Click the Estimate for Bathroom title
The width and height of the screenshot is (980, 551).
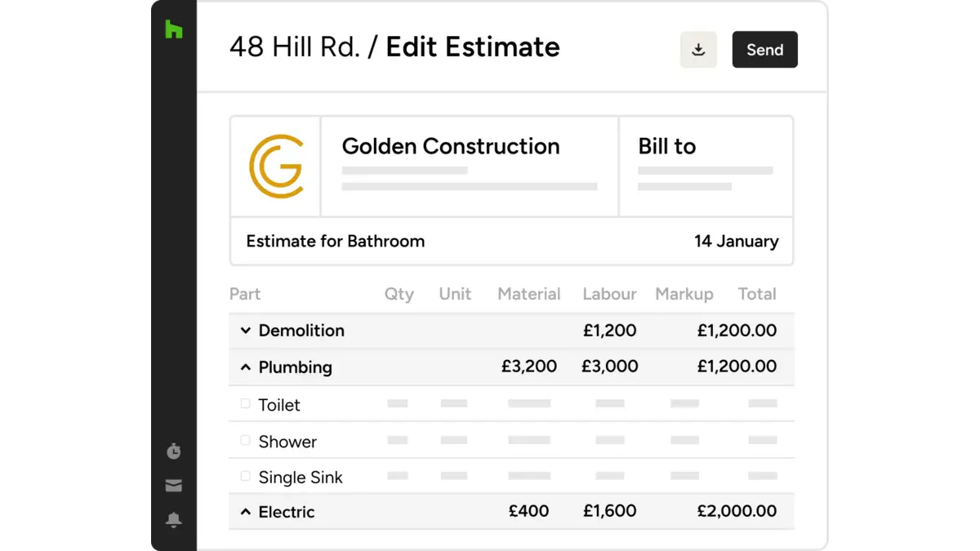click(x=336, y=242)
